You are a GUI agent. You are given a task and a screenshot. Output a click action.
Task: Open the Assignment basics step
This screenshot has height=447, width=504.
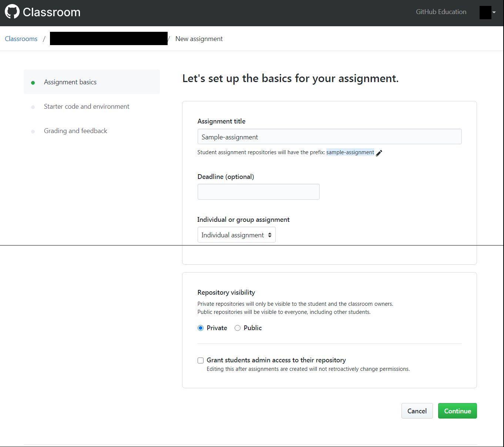tap(92, 82)
